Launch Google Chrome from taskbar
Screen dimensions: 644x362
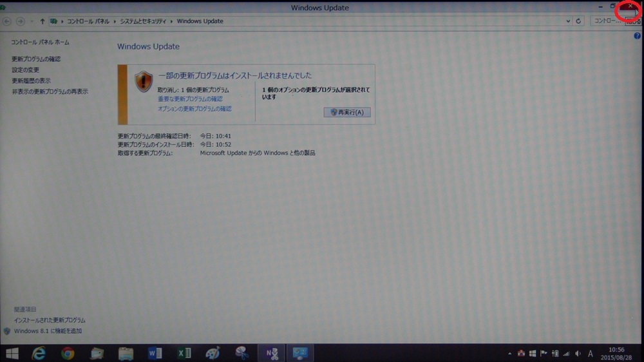coord(68,353)
